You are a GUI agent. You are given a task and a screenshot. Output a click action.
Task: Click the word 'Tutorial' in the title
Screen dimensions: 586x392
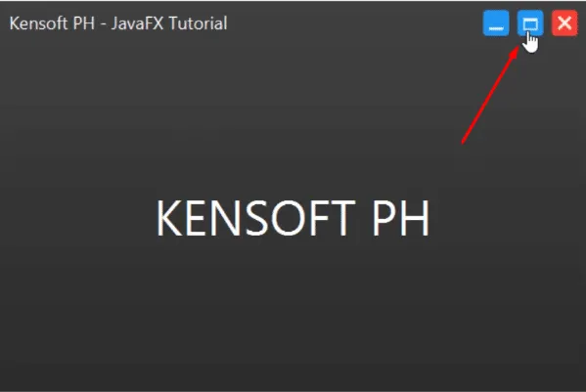198,23
